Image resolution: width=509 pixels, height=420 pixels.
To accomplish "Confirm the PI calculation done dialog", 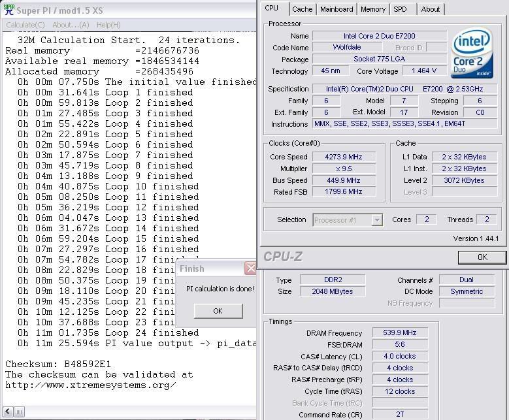I will coord(218,311).
